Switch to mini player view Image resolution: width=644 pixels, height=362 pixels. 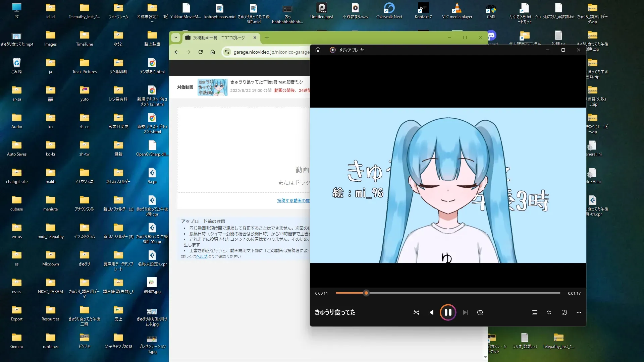pyautogui.click(x=564, y=312)
